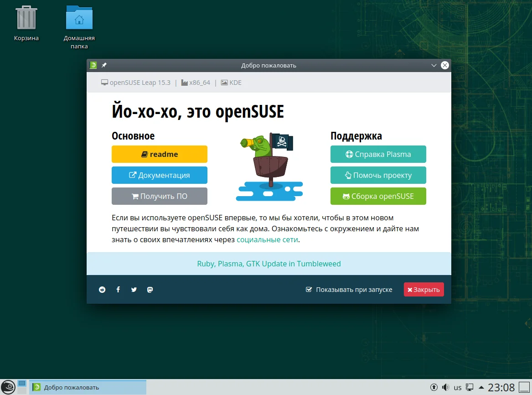Click Помочь проекту button

(378, 175)
